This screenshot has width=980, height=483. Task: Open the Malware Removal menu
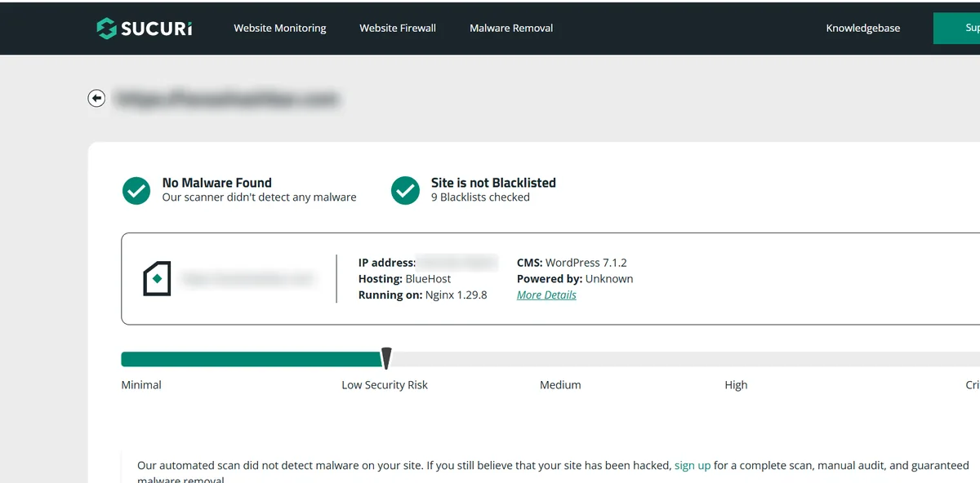(x=511, y=28)
